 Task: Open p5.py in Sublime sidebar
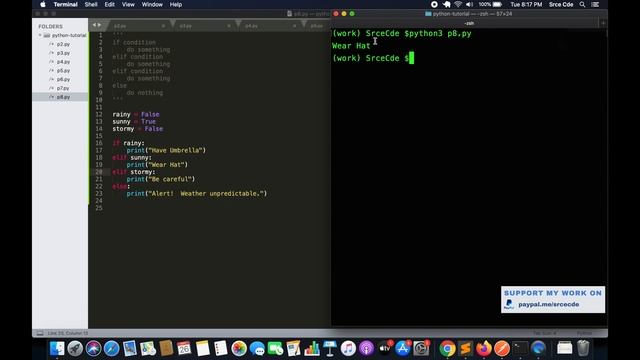point(63,71)
